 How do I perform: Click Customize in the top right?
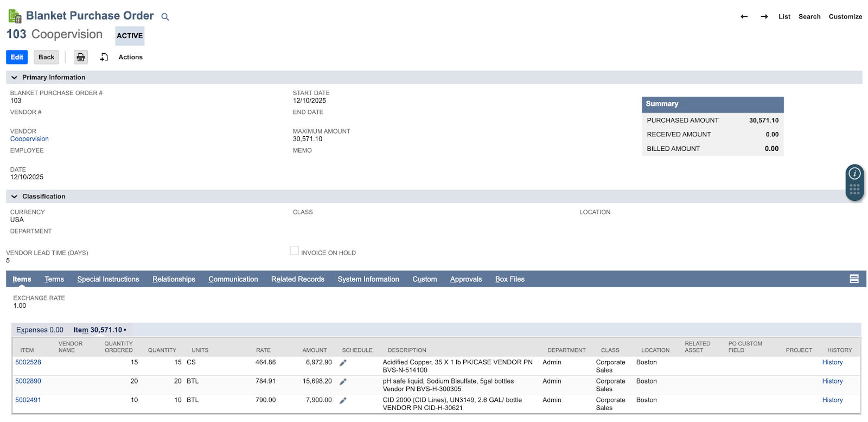pyautogui.click(x=845, y=17)
